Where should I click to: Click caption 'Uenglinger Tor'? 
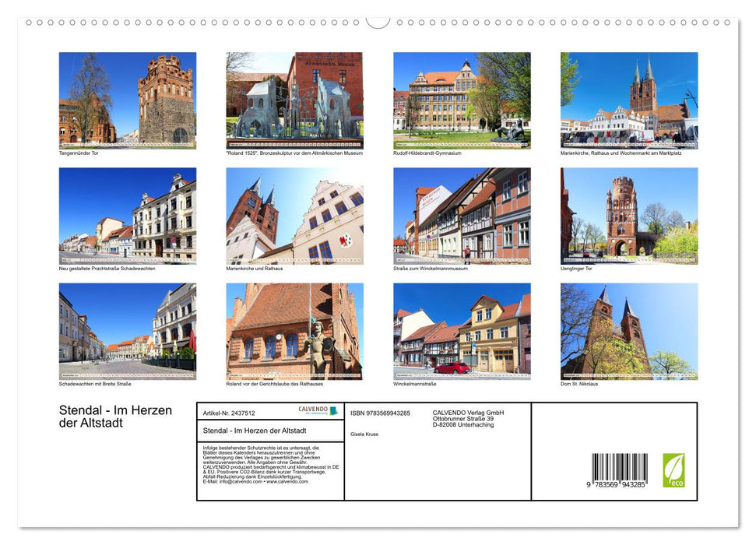[x=576, y=269]
